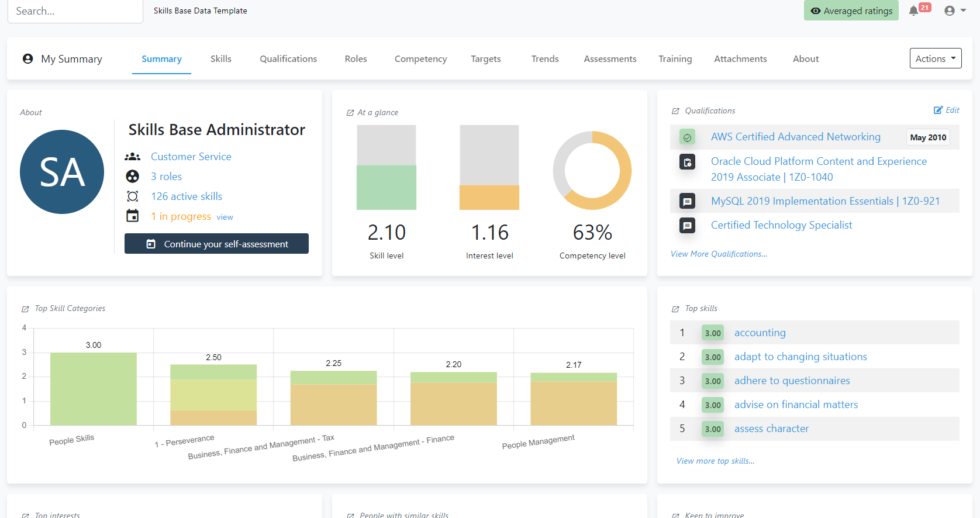
Task: Click the icon beside MySQL 2019 Implementation Essentials
Action: [x=687, y=202]
